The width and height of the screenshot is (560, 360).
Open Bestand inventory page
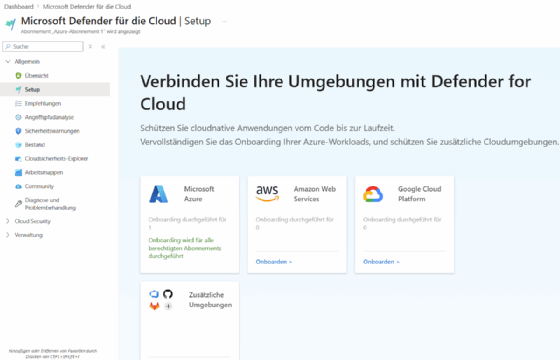pos(35,145)
